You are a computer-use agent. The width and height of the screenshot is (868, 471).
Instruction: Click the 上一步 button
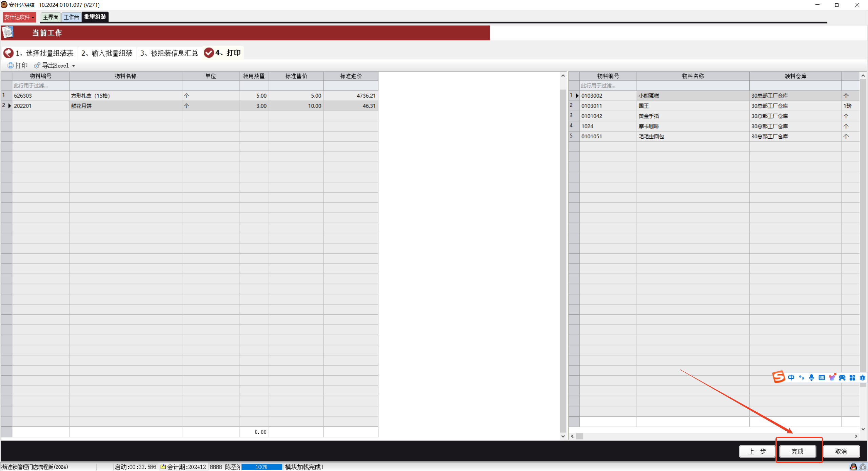757,451
